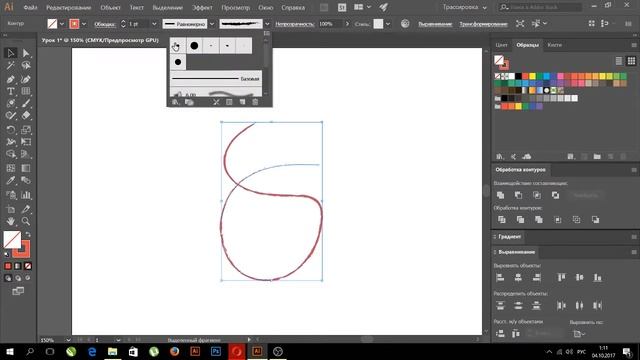Select the Gradient tool
This screenshot has height=360, width=640.
pyautogui.click(x=26, y=168)
